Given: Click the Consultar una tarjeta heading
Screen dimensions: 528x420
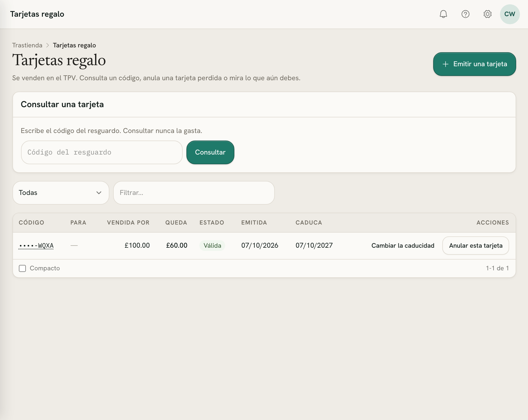Looking at the screenshot, I should click(x=62, y=104).
